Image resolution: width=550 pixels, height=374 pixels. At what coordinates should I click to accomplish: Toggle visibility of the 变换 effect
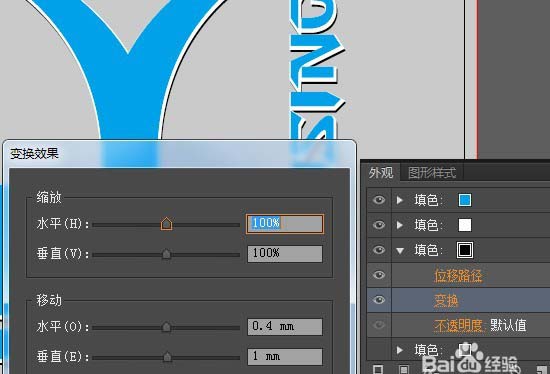pyautogui.click(x=379, y=300)
